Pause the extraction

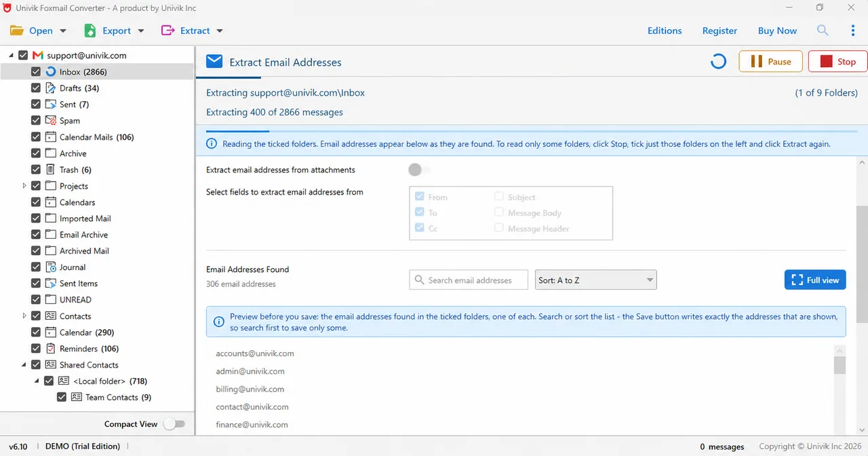click(770, 61)
